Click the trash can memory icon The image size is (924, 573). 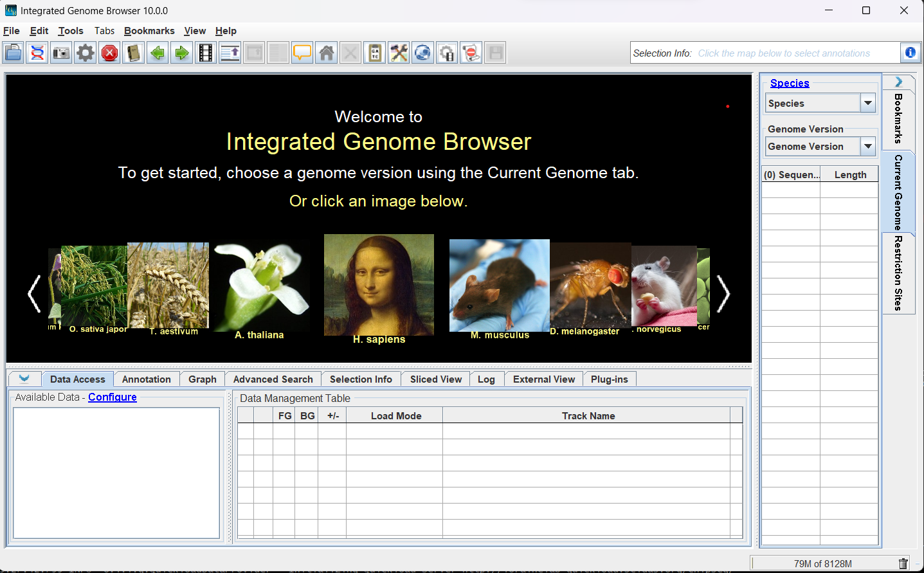click(903, 564)
